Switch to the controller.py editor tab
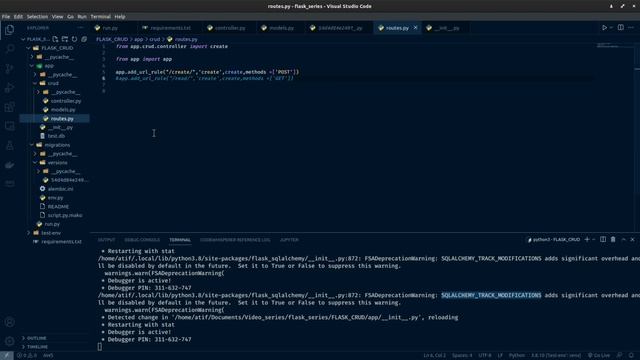The width and height of the screenshot is (640, 360). (x=230, y=28)
